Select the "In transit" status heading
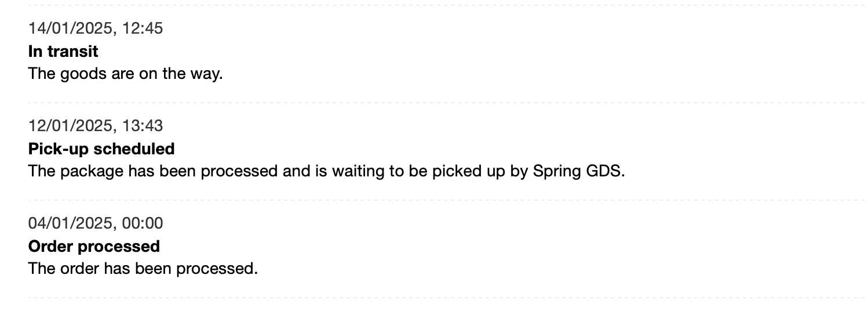 63,52
